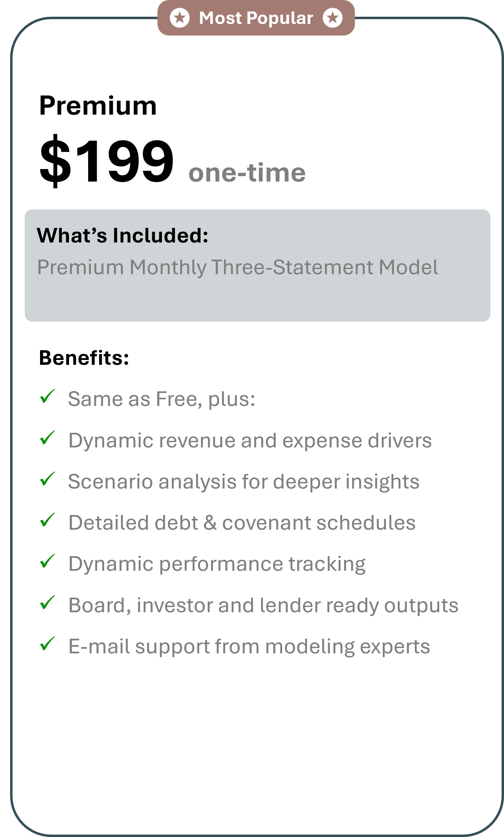504x837 pixels.
Task: Click Dynamic revenue and expense drivers text
Action: click(x=250, y=441)
